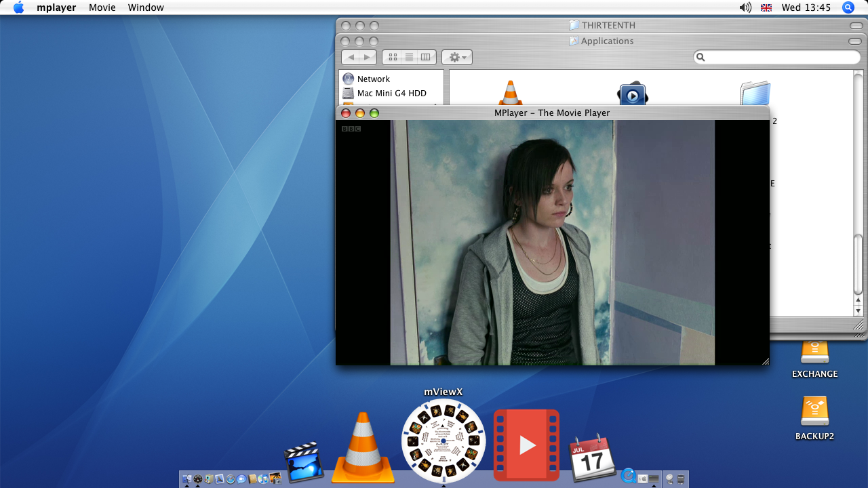Go forward in the Applications Finder window

(368, 58)
